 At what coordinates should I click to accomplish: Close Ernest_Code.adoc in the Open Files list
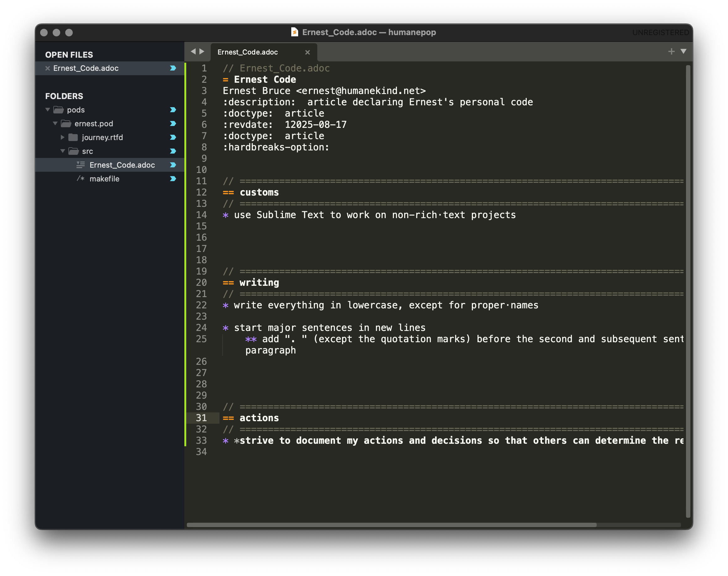click(x=48, y=68)
